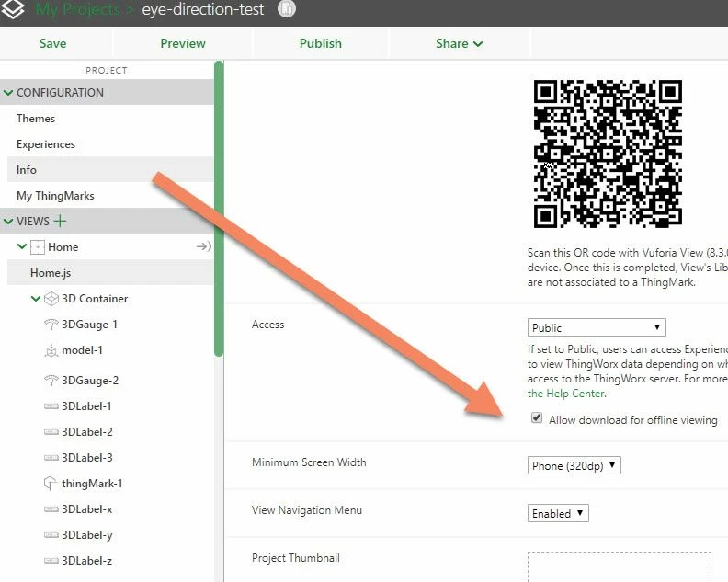Click the label icon for 3DLabel-2

point(51,432)
